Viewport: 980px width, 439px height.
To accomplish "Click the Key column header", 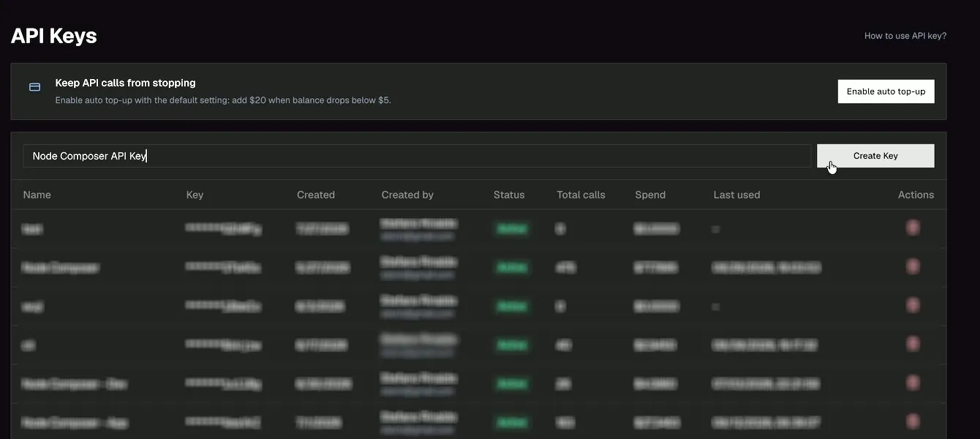I will coord(195,195).
